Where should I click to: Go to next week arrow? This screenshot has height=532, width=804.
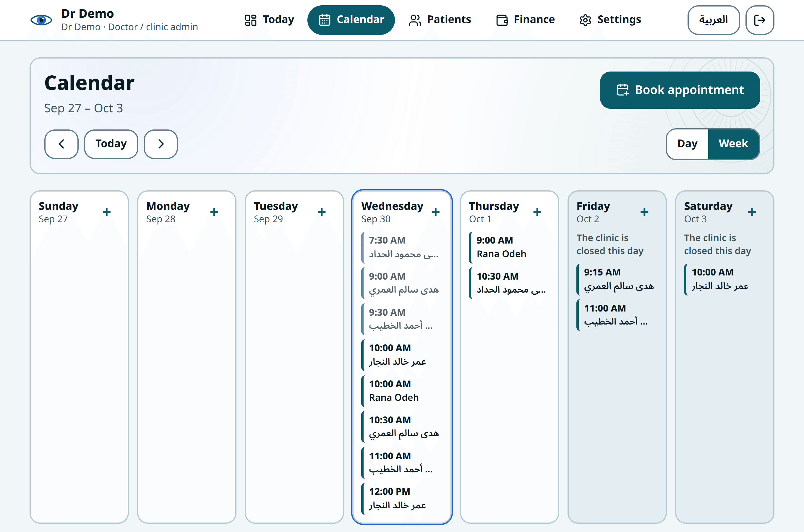[161, 144]
